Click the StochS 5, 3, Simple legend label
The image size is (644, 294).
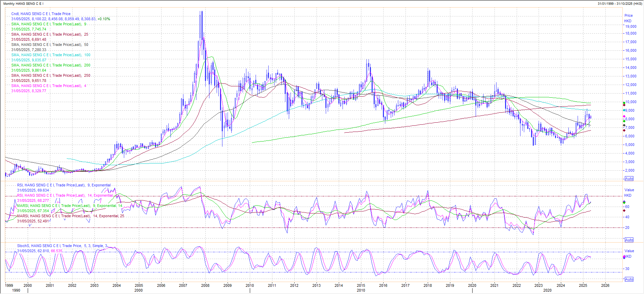62,246
